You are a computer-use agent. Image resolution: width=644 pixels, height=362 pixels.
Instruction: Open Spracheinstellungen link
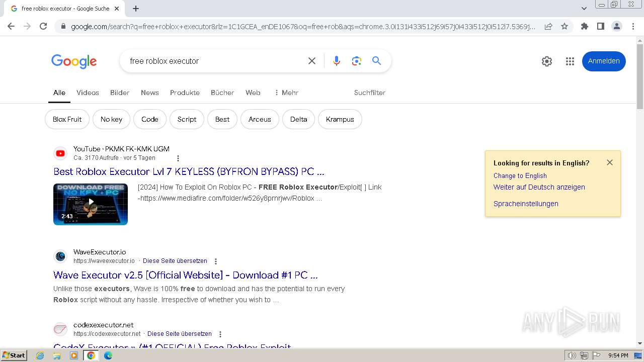click(x=526, y=204)
